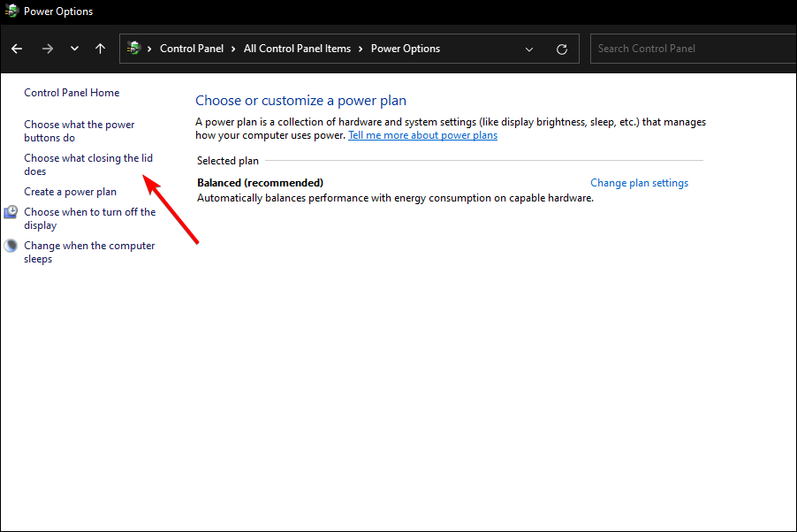
Task: Click Power Options breadcrumb
Action: [x=405, y=49]
